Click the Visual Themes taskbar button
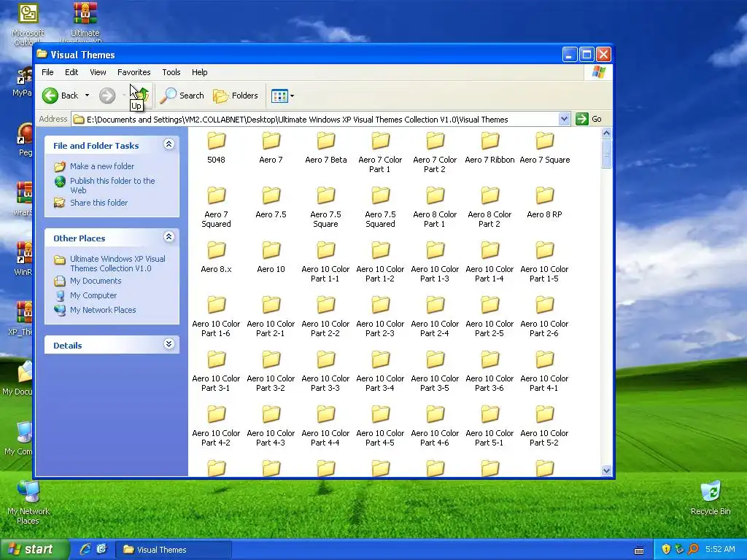 (174, 550)
